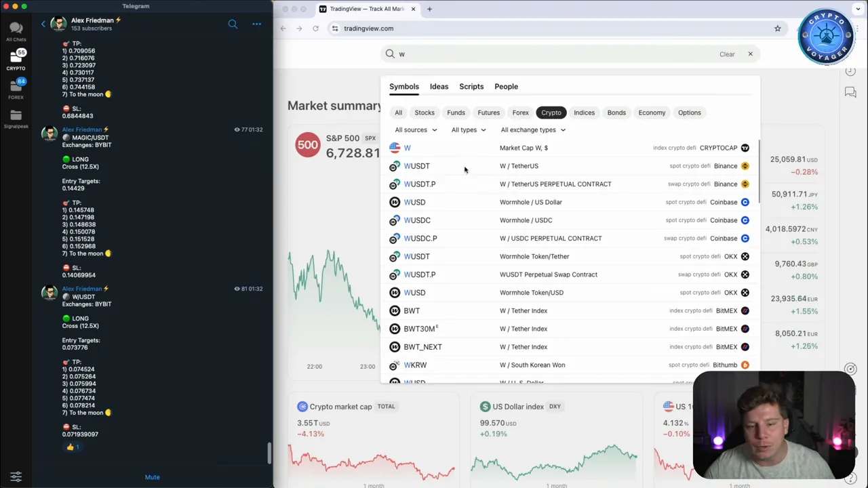Select WUSD OKX Wormhole Token/USD result
The image size is (868, 488).
(x=570, y=293)
